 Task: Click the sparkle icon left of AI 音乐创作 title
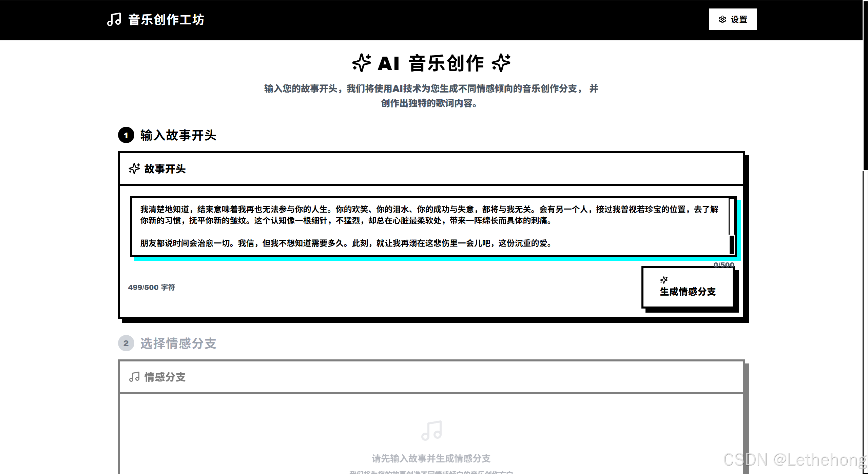coord(362,63)
